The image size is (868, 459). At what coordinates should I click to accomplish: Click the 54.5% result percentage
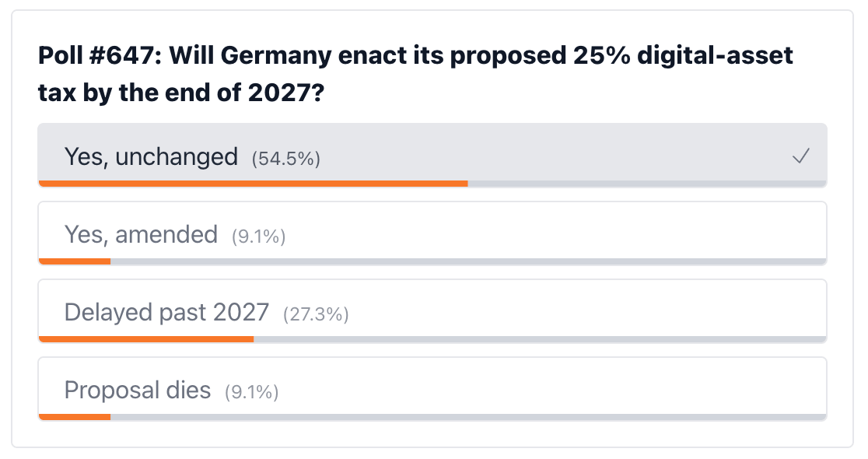(x=285, y=159)
